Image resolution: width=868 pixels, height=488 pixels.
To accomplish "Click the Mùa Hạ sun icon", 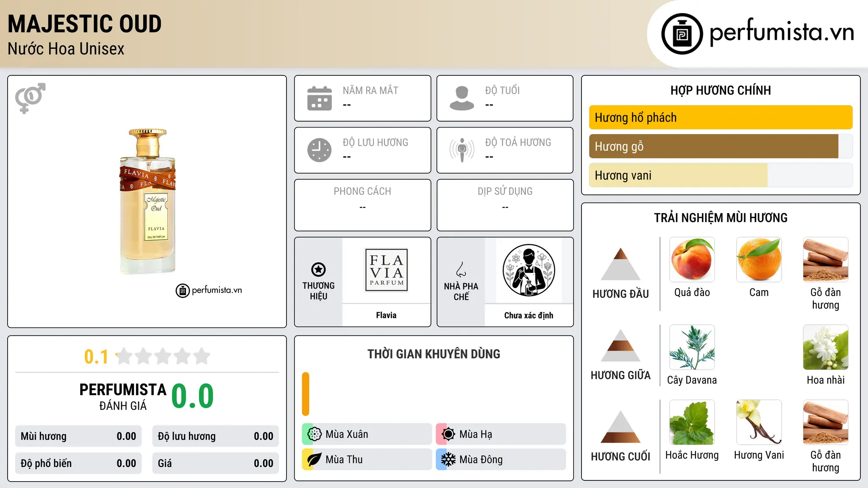I will pyautogui.click(x=448, y=434).
